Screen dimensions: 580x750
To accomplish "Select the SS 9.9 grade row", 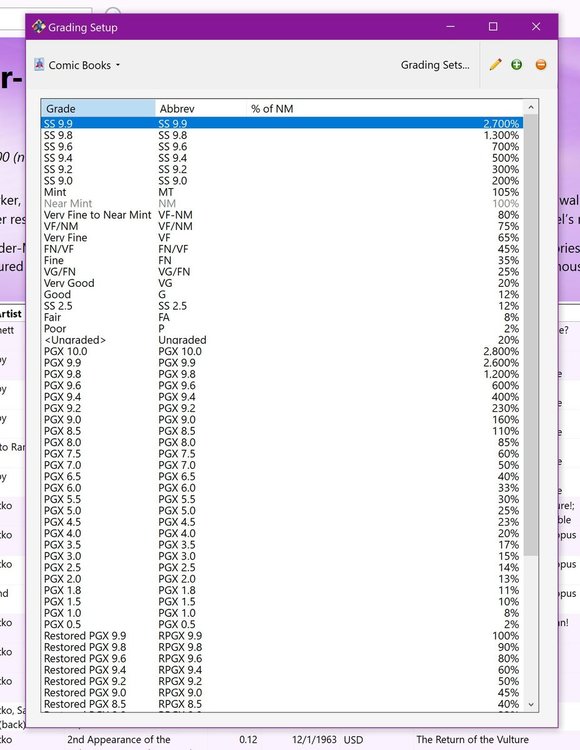I will pyautogui.click(x=282, y=123).
